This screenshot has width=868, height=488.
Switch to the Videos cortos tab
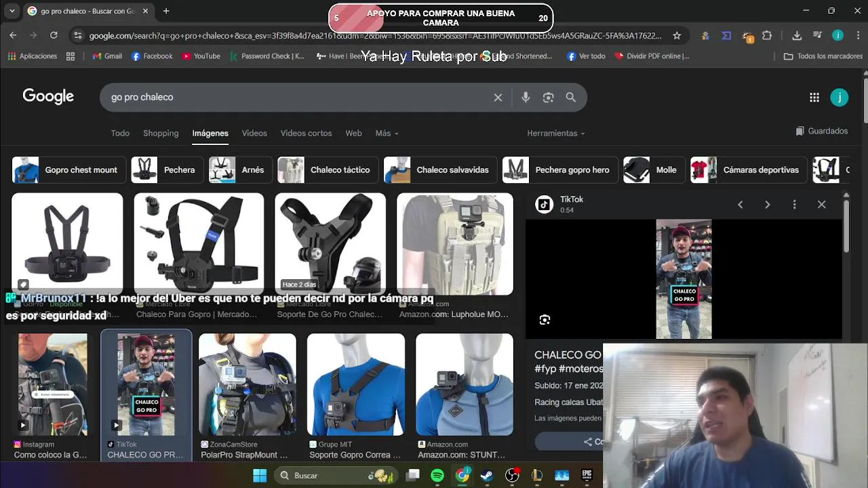(x=306, y=134)
